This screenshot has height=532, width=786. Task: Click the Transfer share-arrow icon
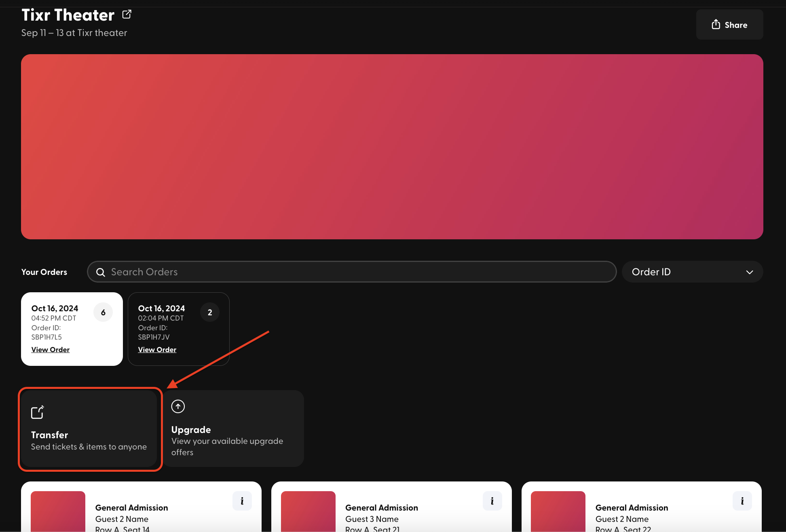pos(38,412)
